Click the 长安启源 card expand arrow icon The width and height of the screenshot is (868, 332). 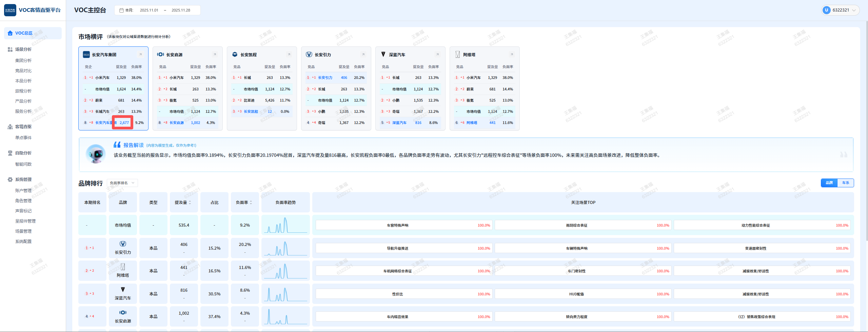coord(215,55)
